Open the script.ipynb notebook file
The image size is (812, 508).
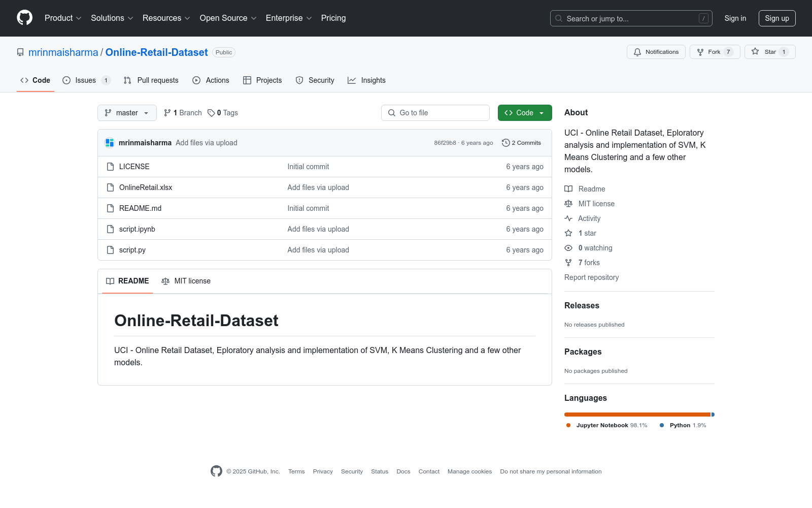pos(137,229)
